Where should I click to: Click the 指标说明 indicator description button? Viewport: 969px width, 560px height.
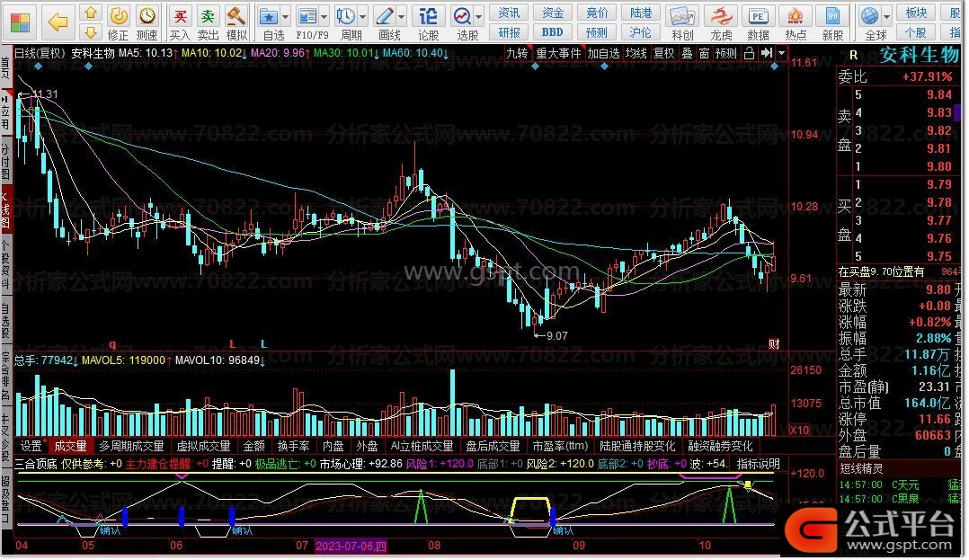pos(759,464)
